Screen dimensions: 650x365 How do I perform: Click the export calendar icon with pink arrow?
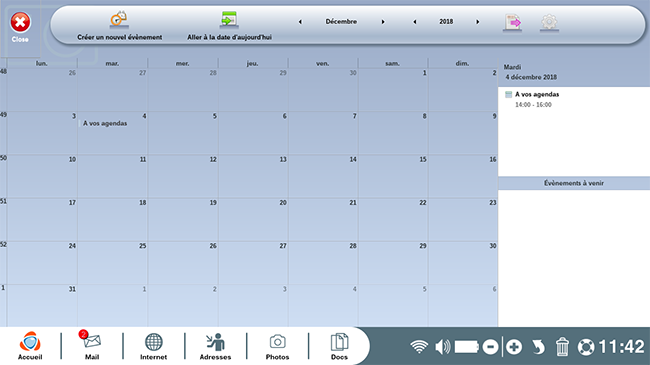pyautogui.click(x=513, y=22)
